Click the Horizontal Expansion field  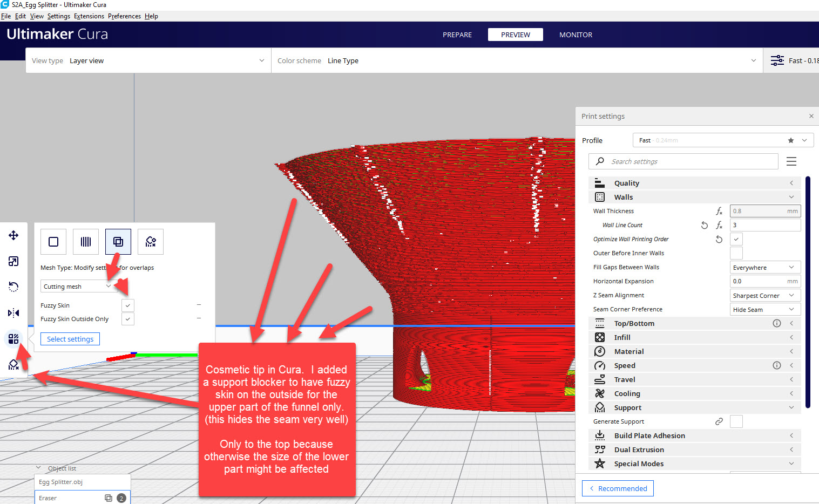coord(765,281)
